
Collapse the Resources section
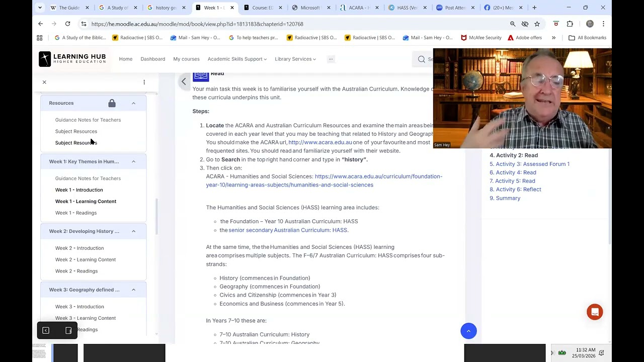pyautogui.click(x=133, y=103)
